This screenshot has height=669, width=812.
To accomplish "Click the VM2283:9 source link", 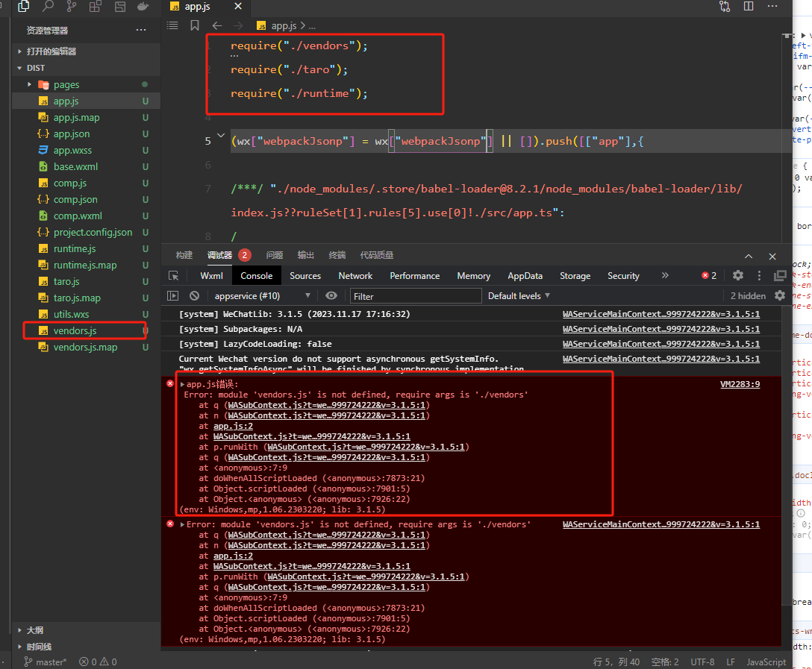I will pyautogui.click(x=739, y=384).
